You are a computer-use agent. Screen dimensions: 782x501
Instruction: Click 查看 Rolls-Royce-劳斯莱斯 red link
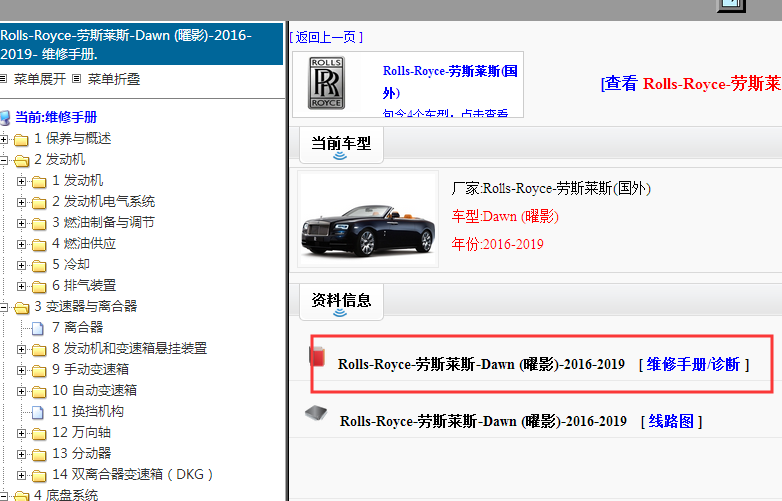click(691, 83)
